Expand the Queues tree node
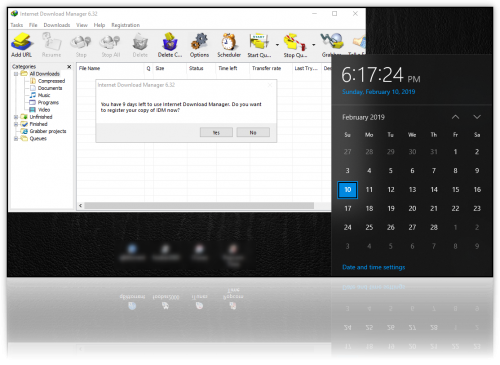Viewport: 500px width, 365px height. 16,139
